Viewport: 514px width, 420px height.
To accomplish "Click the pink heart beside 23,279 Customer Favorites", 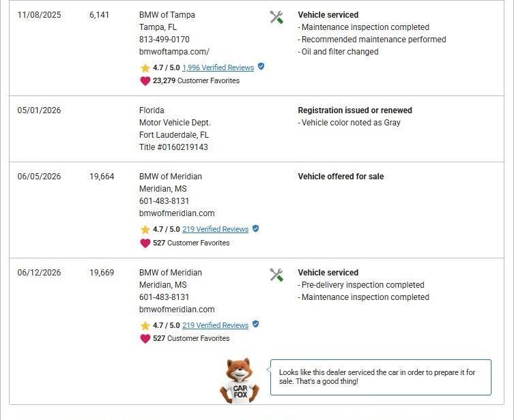I will (145, 80).
